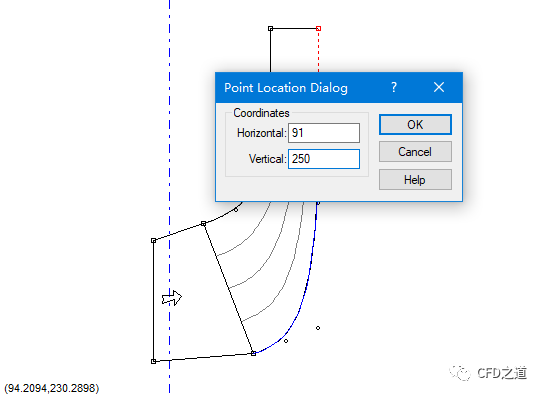This screenshot has width=544, height=397.
Task: Select the red control point at top right
Action: [x=318, y=28]
